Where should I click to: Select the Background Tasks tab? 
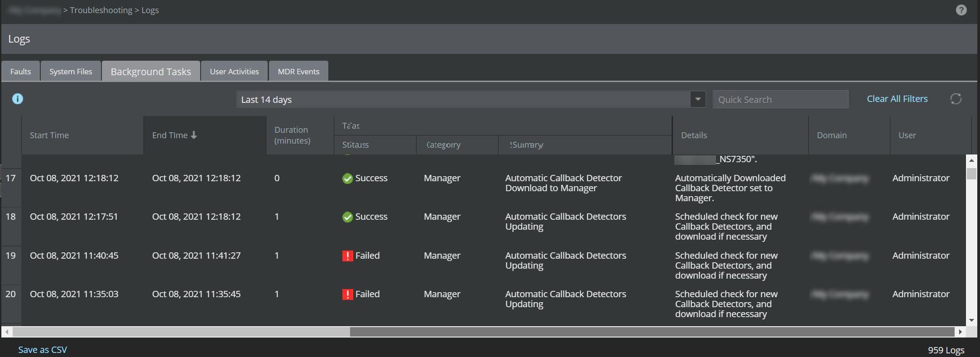point(151,71)
